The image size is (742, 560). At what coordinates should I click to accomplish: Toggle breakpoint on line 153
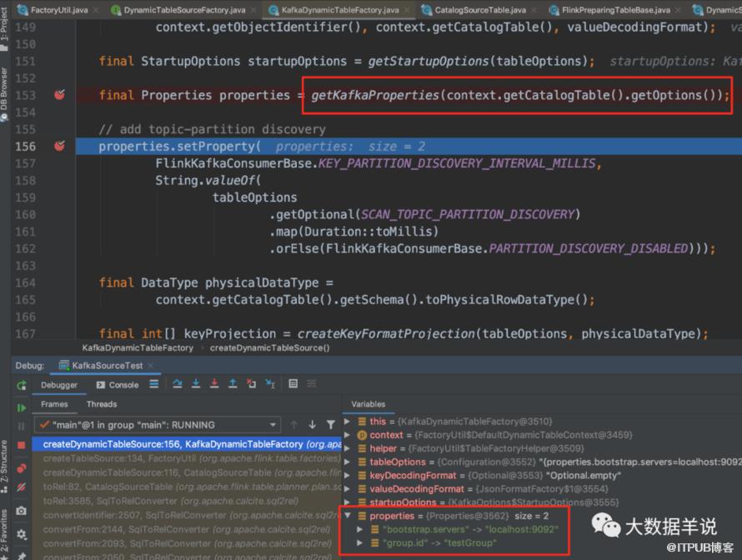coord(60,95)
